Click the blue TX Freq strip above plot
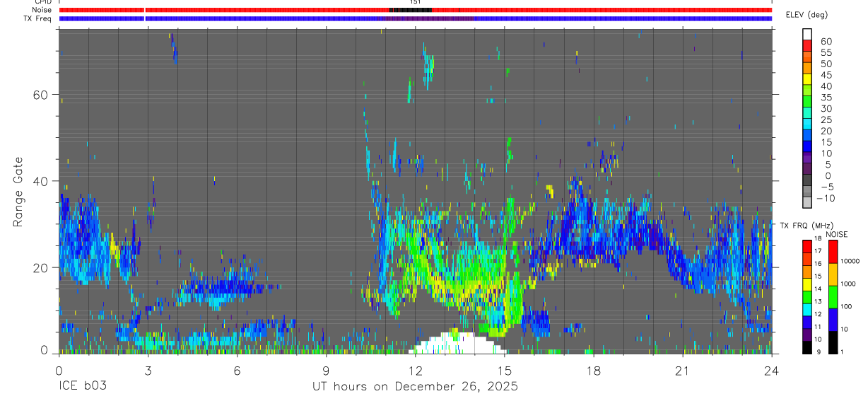This screenshot has width=868, height=401. click(x=415, y=18)
